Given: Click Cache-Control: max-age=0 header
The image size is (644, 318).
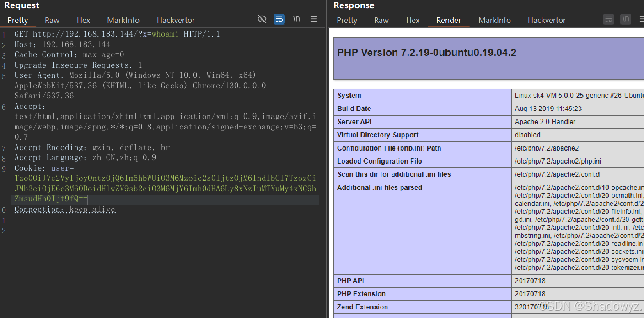Looking at the screenshot, I should point(69,54).
